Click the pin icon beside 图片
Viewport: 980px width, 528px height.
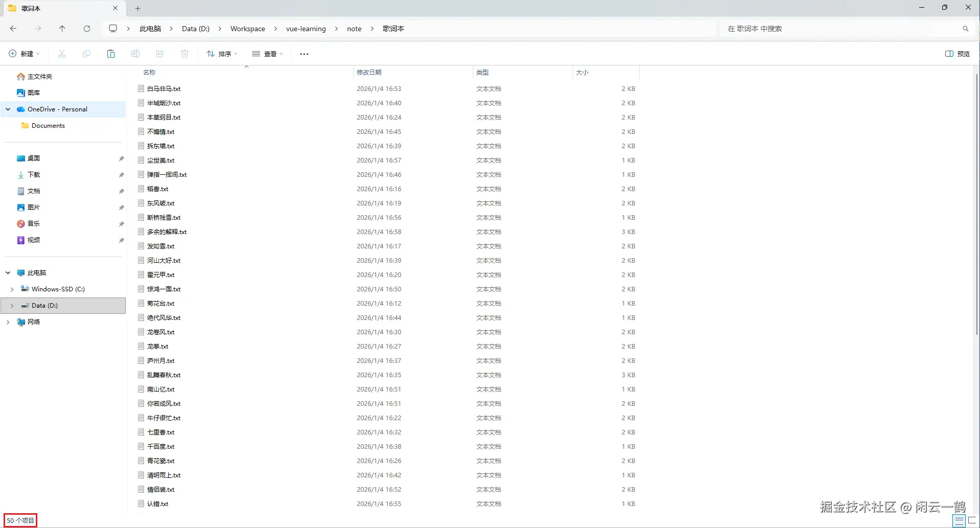[x=121, y=208]
